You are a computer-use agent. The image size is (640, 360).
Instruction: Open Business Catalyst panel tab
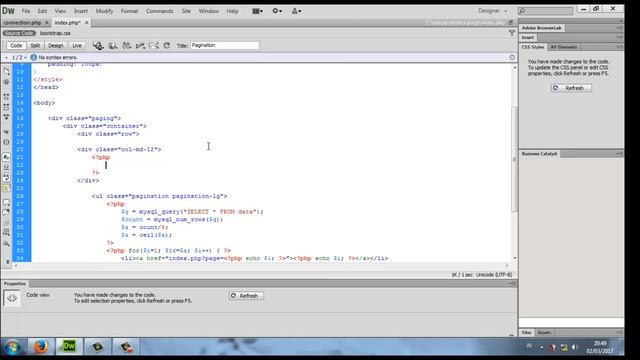539,154
